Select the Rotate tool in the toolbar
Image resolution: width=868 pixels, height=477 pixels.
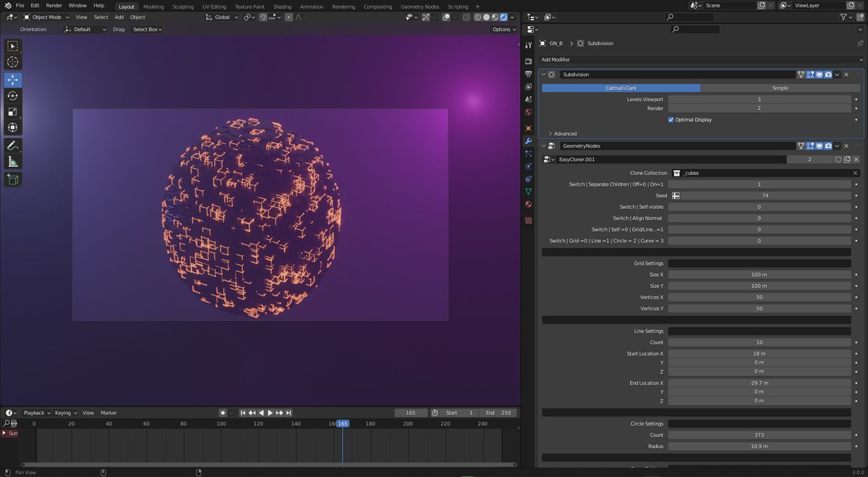pos(12,95)
